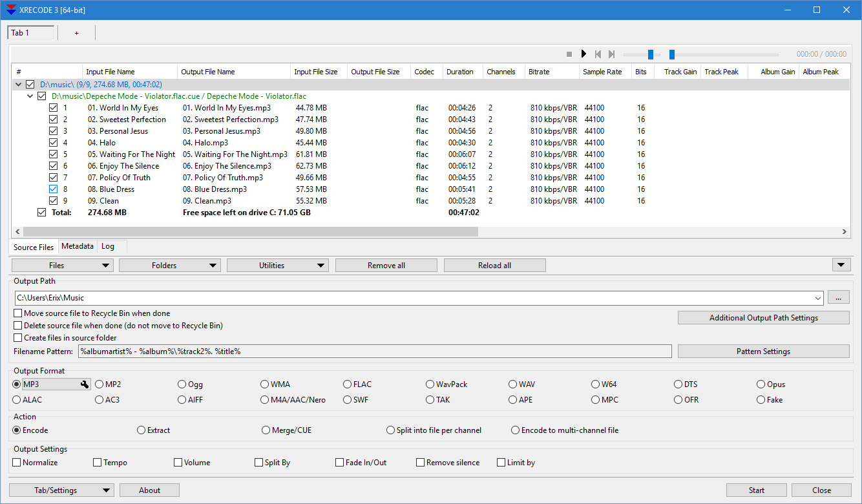Open the Files dropdown
The image size is (862, 504).
(61, 265)
